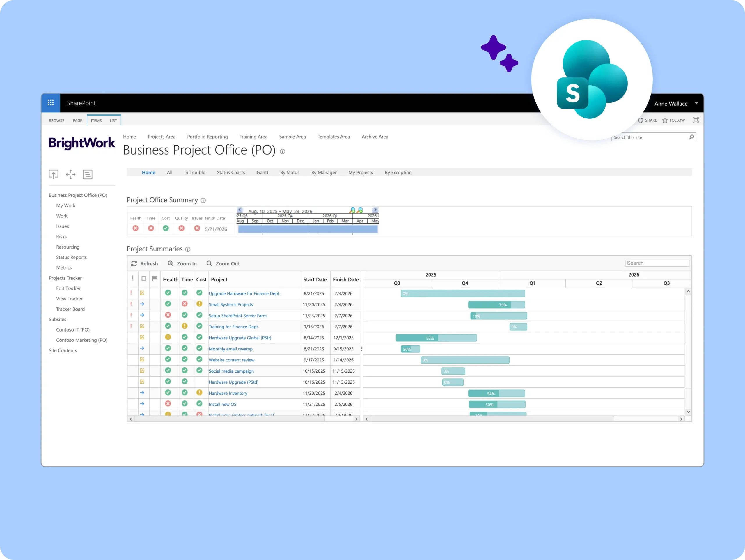This screenshot has width=745, height=560.
Task: Go to Tracker Board in sidebar
Action: click(x=70, y=309)
